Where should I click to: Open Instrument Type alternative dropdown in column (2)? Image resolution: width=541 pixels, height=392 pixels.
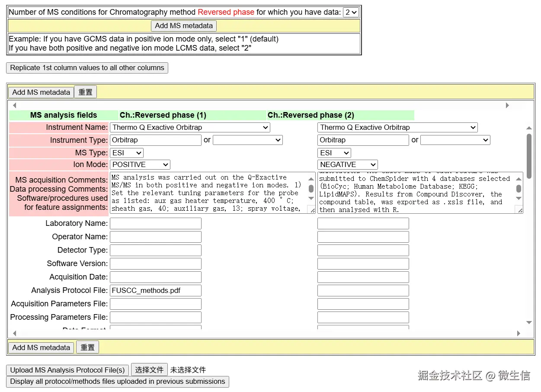(x=455, y=140)
